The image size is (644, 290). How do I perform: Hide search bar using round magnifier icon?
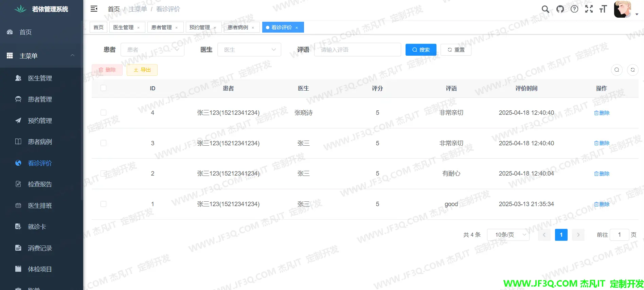[x=617, y=70]
